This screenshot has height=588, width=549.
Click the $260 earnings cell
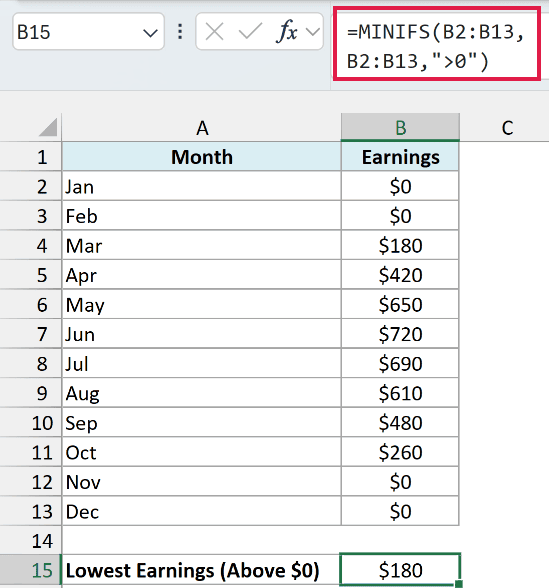point(400,452)
